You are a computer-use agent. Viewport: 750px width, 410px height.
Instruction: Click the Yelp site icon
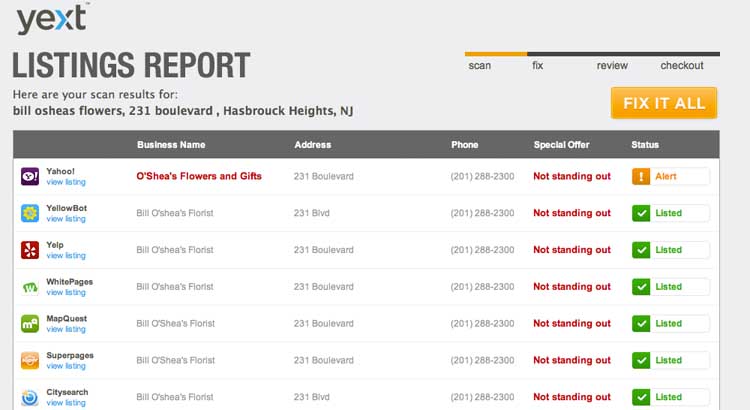[30, 250]
